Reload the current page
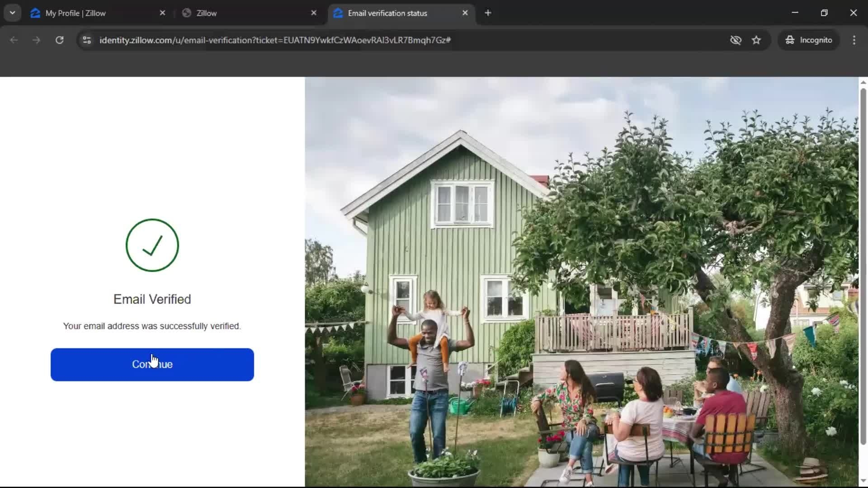 pos(59,40)
